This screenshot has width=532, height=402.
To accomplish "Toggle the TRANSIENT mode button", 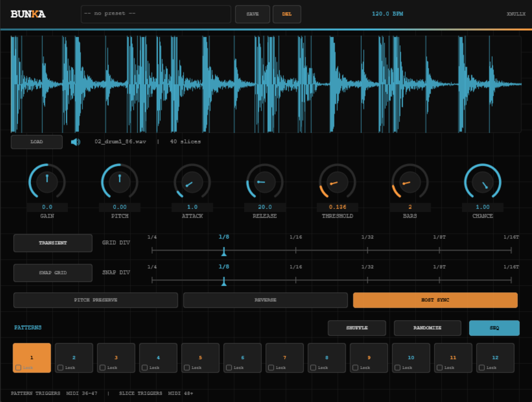I will coord(53,243).
